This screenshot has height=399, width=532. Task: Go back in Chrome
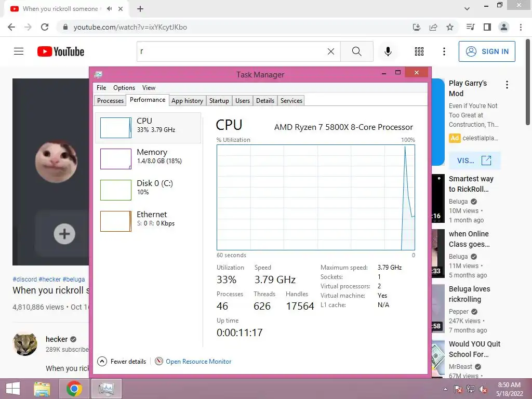(x=11, y=27)
